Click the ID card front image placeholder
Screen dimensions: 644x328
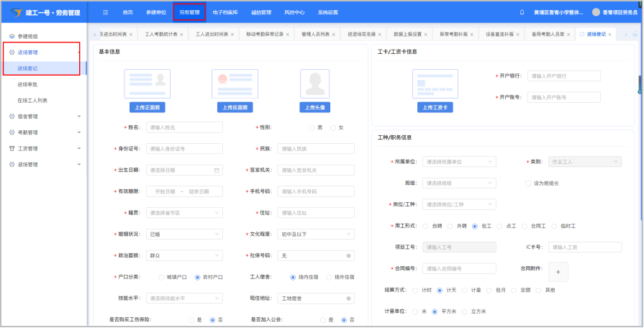[148, 84]
